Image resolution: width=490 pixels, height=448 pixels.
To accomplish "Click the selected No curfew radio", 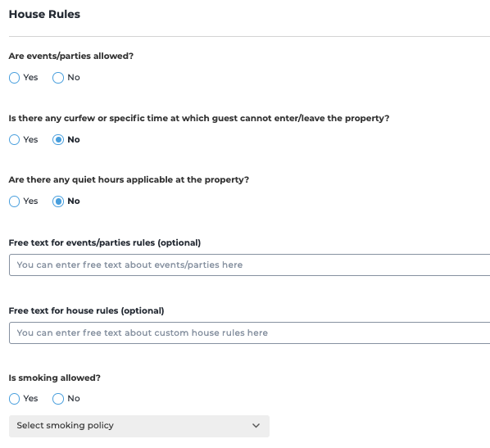I will [x=58, y=140].
